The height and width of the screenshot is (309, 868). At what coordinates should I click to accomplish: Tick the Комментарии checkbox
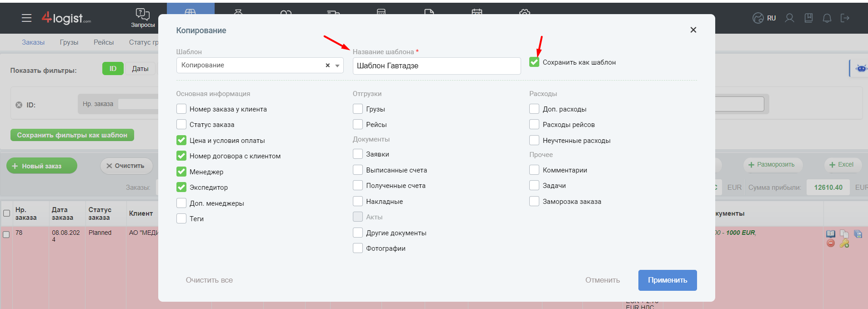pyautogui.click(x=534, y=170)
